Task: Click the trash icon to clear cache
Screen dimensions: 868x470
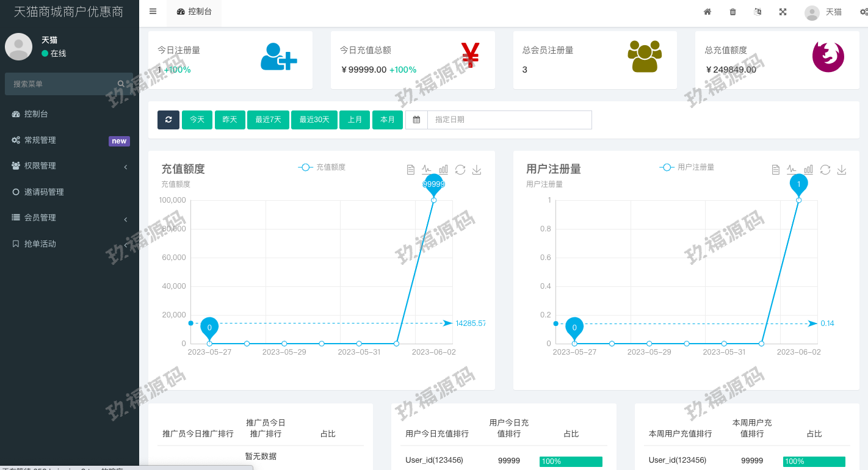Action: coord(732,12)
